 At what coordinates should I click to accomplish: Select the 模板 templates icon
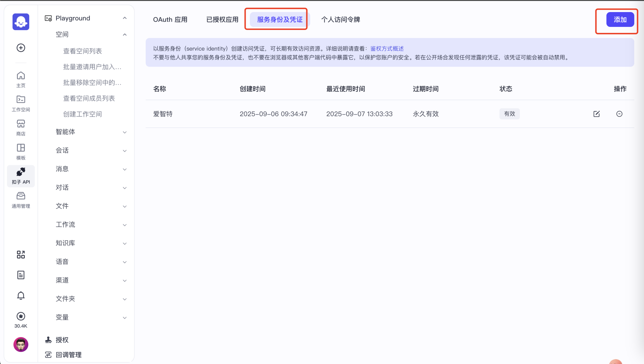click(x=21, y=151)
